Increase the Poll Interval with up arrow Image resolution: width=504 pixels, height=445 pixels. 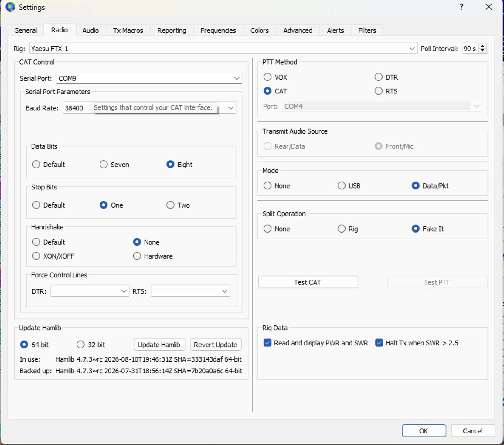482,46
